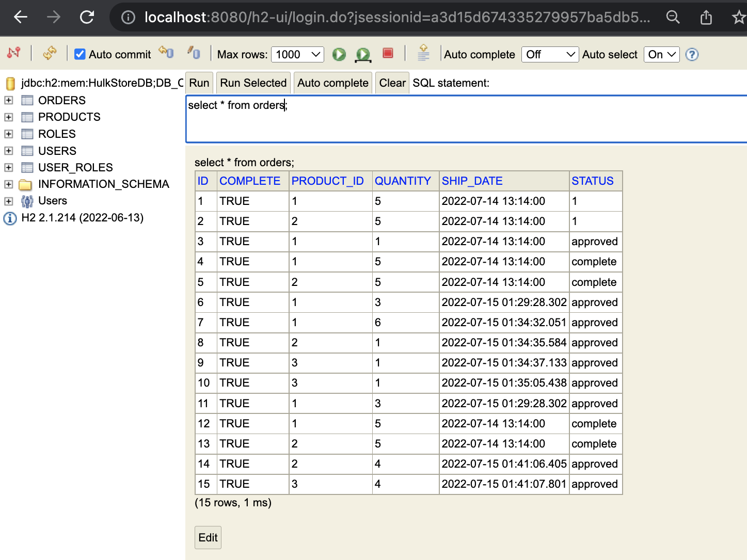Image resolution: width=747 pixels, height=560 pixels.
Task: Toggle the Auto commit checkbox
Action: click(x=80, y=54)
